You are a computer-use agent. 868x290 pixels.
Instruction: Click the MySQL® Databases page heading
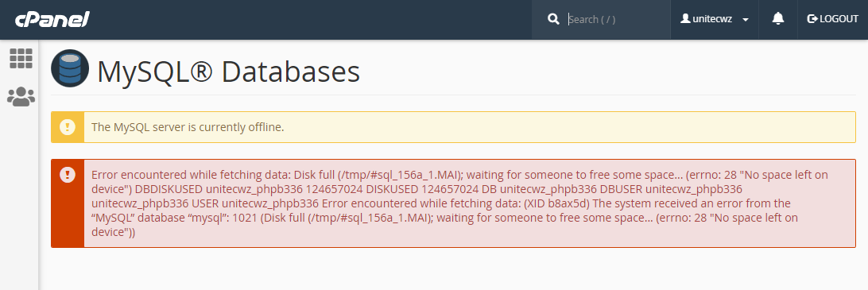tap(229, 72)
